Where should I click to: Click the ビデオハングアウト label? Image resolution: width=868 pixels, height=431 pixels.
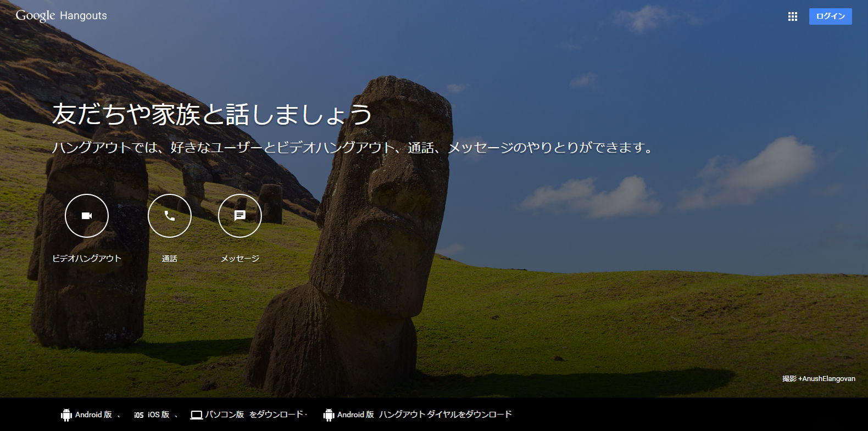point(87,259)
